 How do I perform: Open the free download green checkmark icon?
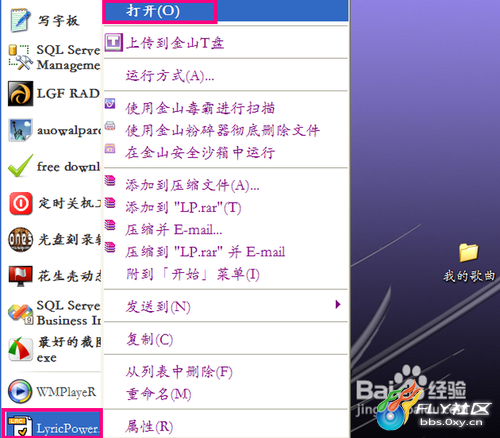coord(21,166)
